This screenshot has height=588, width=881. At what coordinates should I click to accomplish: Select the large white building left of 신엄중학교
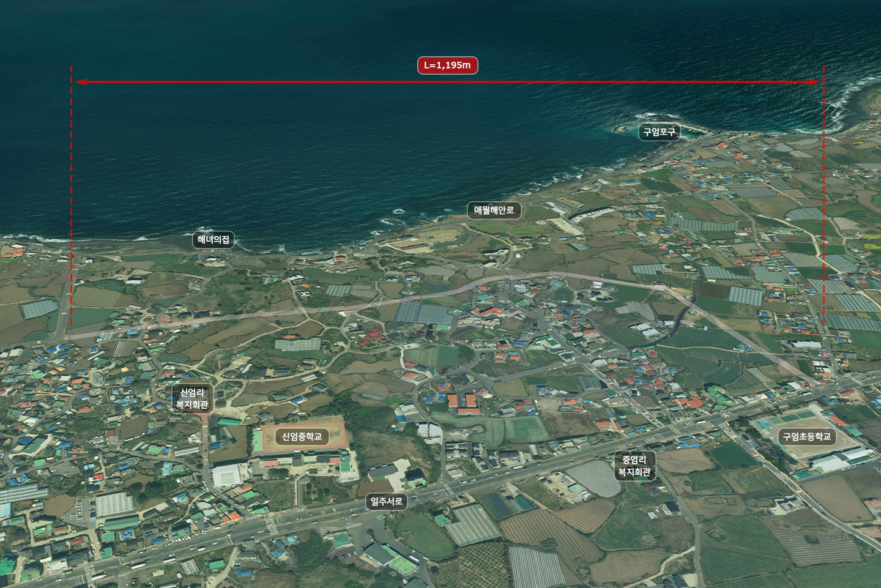pyautogui.click(x=226, y=475)
